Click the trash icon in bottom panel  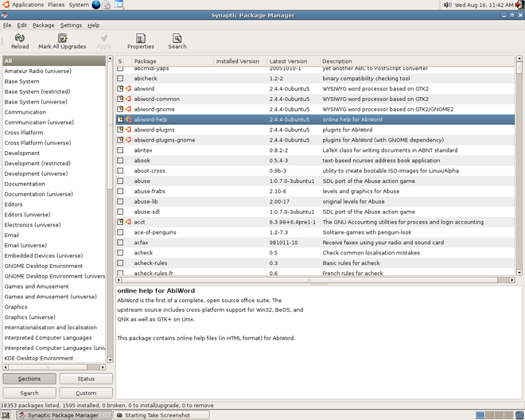click(519, 415)
